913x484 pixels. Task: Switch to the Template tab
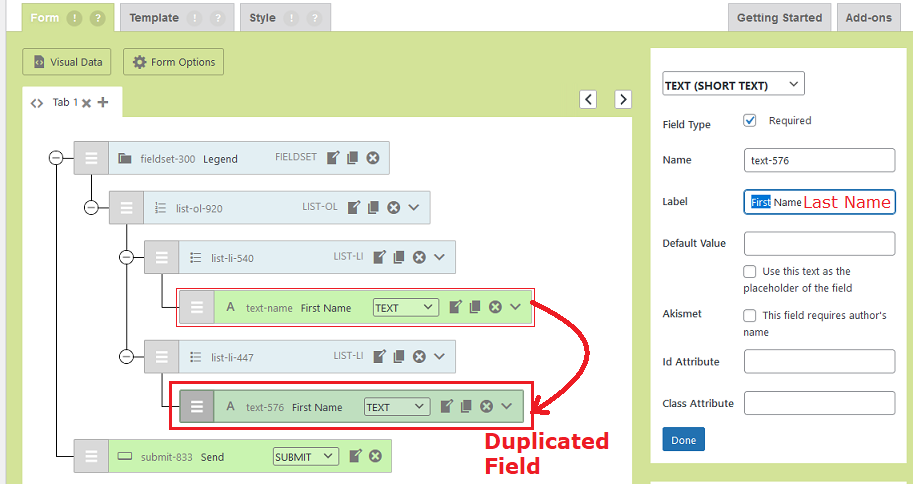tap(154, 18)
